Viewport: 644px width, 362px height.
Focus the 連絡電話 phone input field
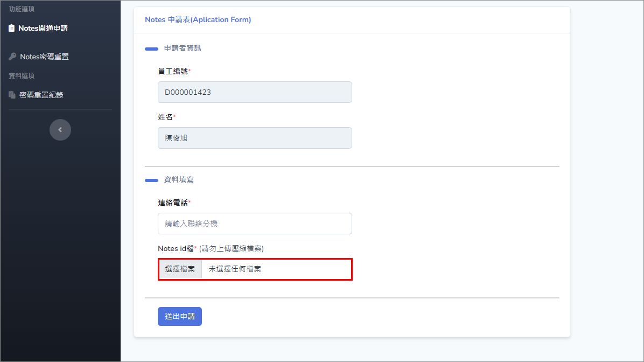pyautogui.click(x=255, y=224)
